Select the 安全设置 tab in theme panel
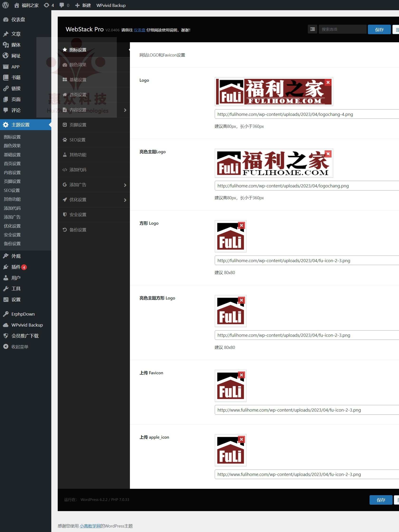The image size is (399, 532). tap(94, 214)
